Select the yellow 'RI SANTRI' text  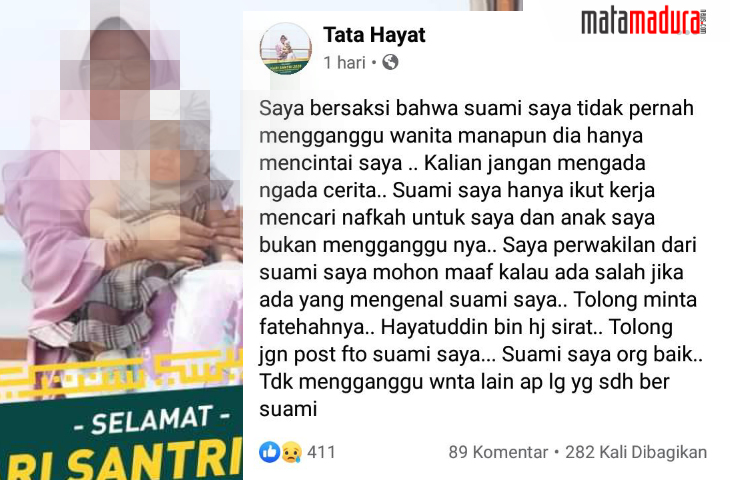click(126, 461)
